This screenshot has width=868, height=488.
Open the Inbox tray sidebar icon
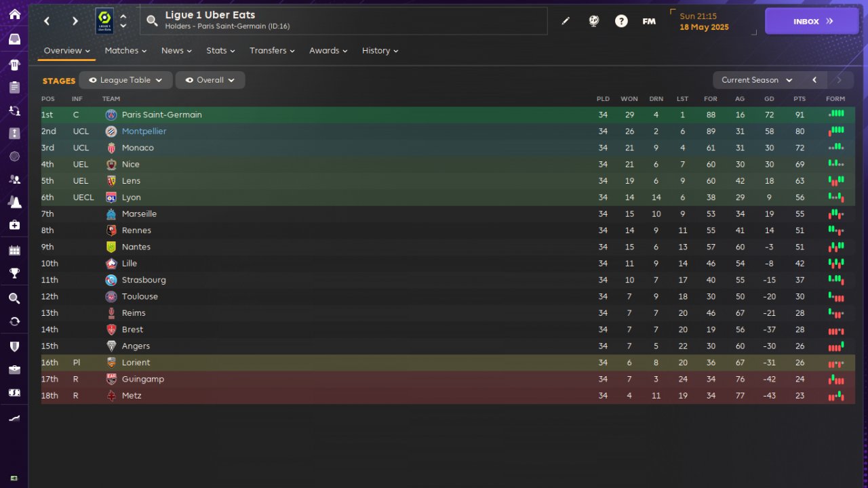[14, 39]
